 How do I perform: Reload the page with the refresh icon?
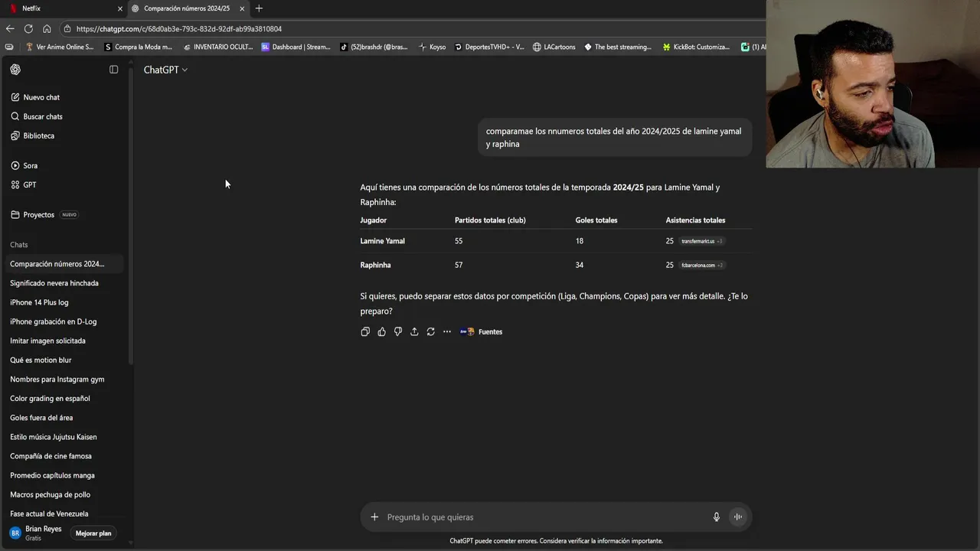(x=28, y=28)
